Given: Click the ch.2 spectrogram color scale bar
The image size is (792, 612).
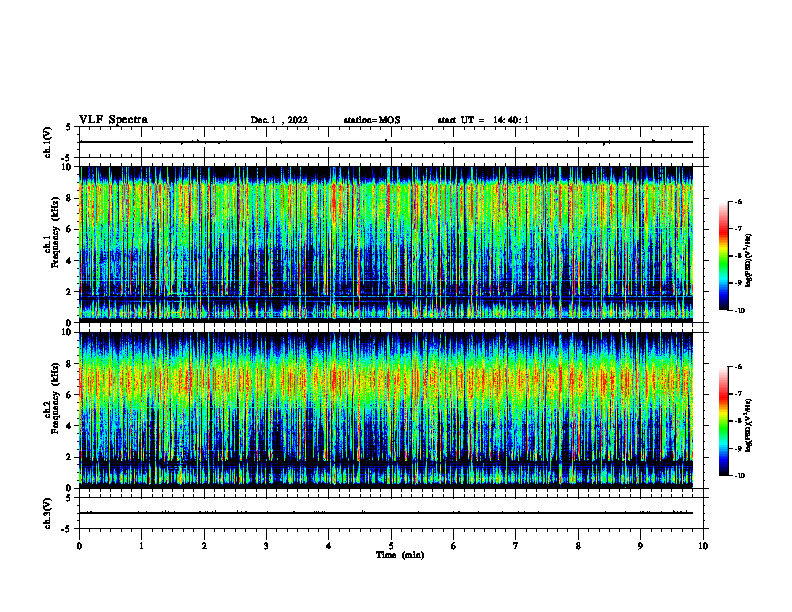Looking at the screenshot, I should tap(723, 421).
